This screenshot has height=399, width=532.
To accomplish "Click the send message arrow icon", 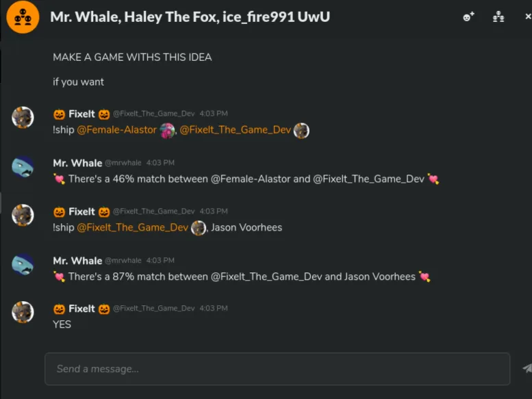I will click(527, 368).
